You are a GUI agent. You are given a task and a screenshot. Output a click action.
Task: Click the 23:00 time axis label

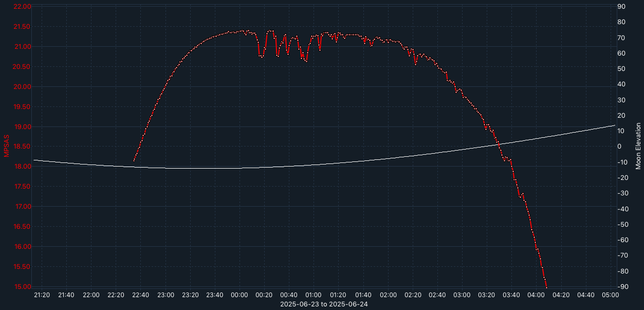165,295
